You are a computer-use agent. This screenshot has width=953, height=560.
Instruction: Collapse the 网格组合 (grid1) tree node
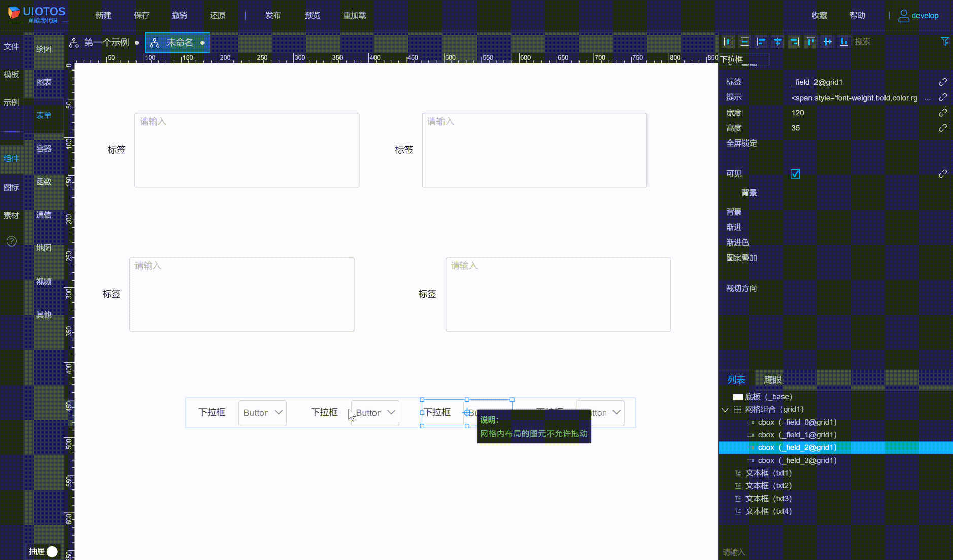coord(725,410)
